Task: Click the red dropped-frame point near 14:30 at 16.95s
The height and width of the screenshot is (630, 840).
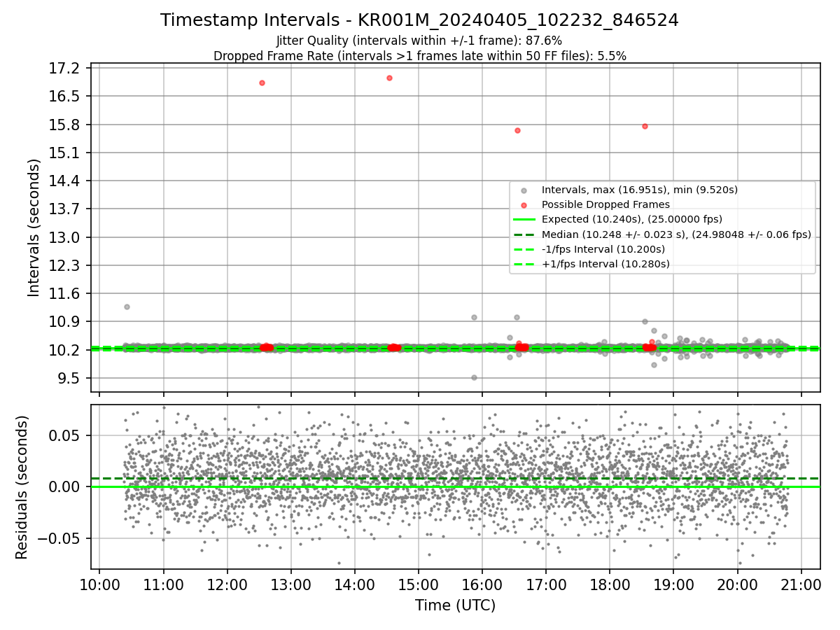Action: [389, 78]
